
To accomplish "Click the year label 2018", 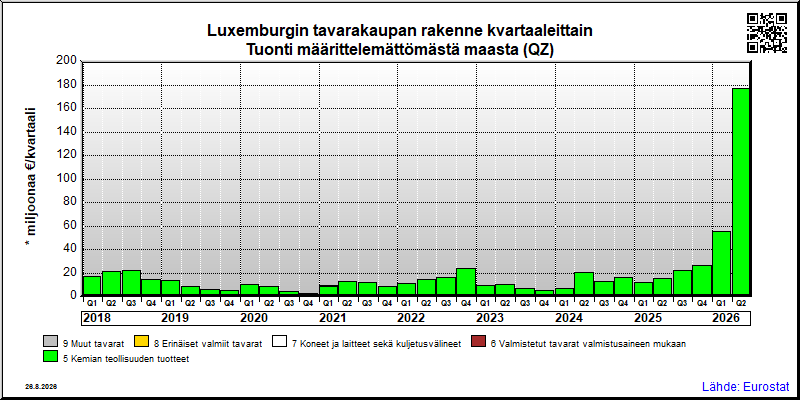I will coord(96,318).
